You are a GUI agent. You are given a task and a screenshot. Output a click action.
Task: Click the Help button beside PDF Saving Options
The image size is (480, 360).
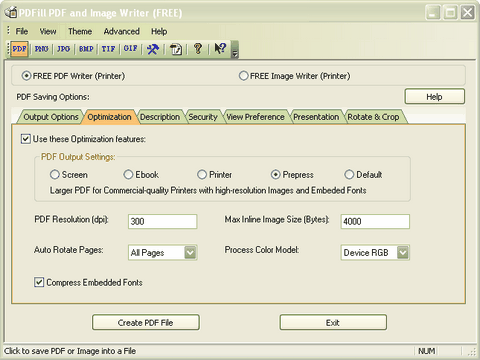click(x=434, y=97)
